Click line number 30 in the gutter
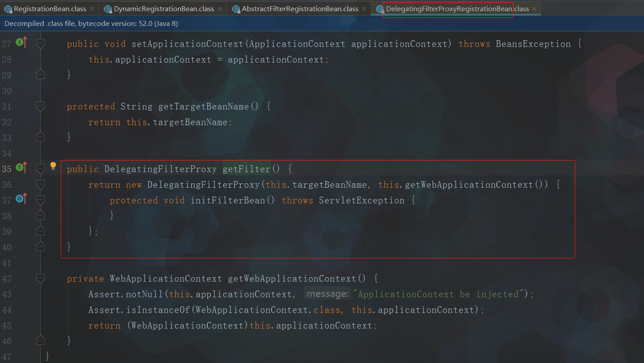Image resolution: width=644 pixels, height=363 pixels. 7,91
